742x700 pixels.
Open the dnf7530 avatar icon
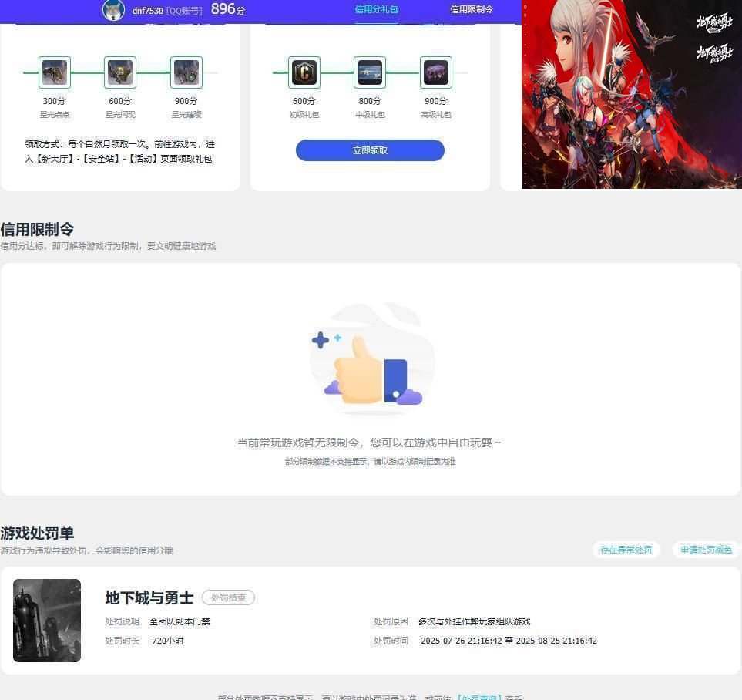click(x=113, y=10)
